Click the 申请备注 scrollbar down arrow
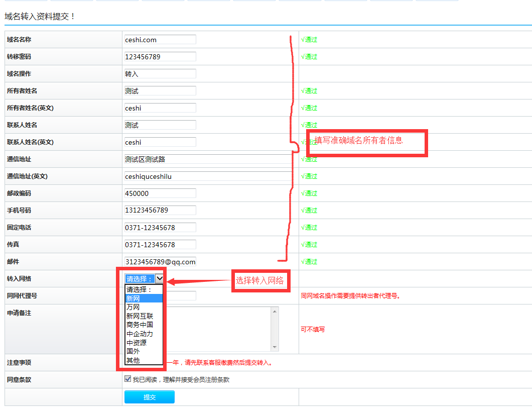 (x=275, y=347)
